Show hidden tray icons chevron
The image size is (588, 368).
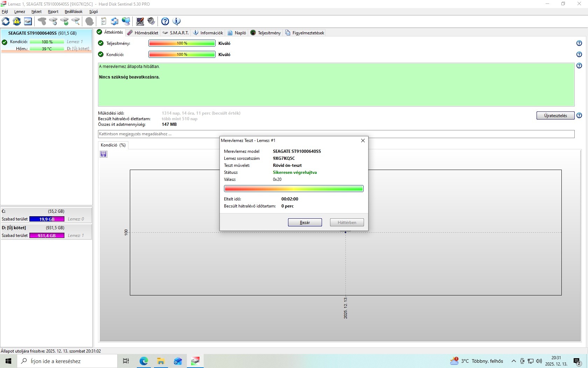coord(513,361)
